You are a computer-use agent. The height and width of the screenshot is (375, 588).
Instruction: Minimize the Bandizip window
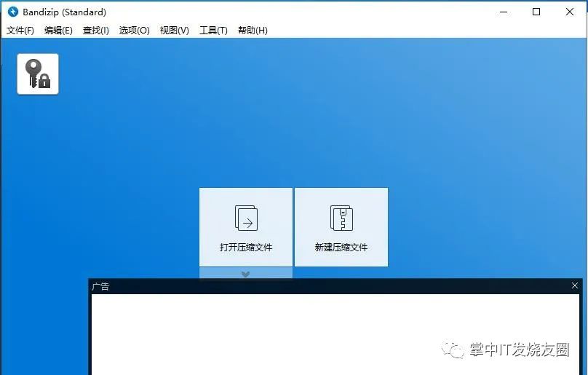(x=504, y=12)
